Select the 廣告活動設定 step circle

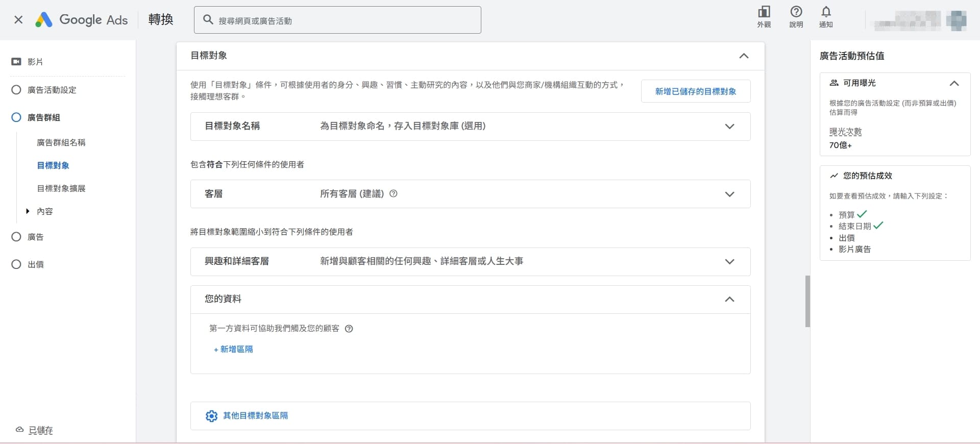[16, 90]
